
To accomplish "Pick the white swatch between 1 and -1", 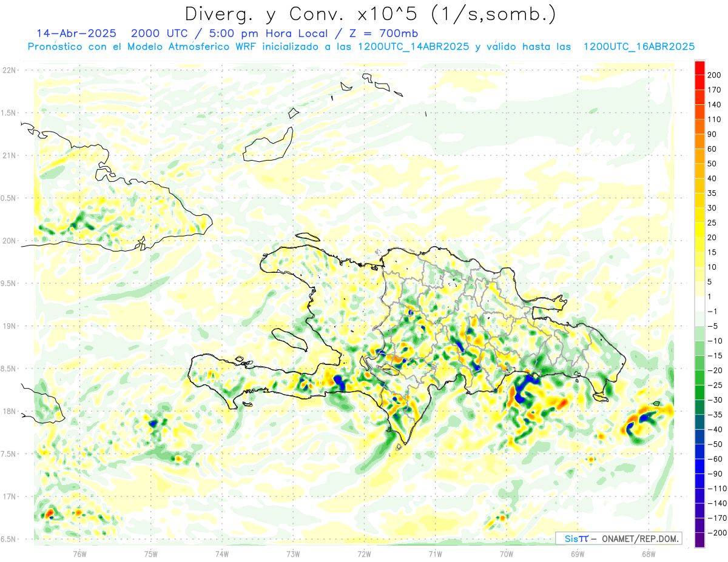I will pyautogui.click(x=699, y=304).
